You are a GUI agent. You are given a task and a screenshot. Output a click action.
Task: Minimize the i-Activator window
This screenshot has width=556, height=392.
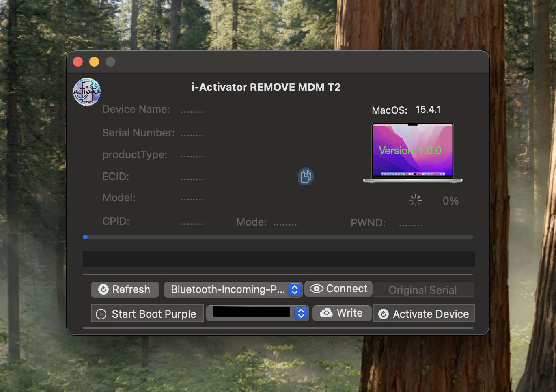(94, 62)
